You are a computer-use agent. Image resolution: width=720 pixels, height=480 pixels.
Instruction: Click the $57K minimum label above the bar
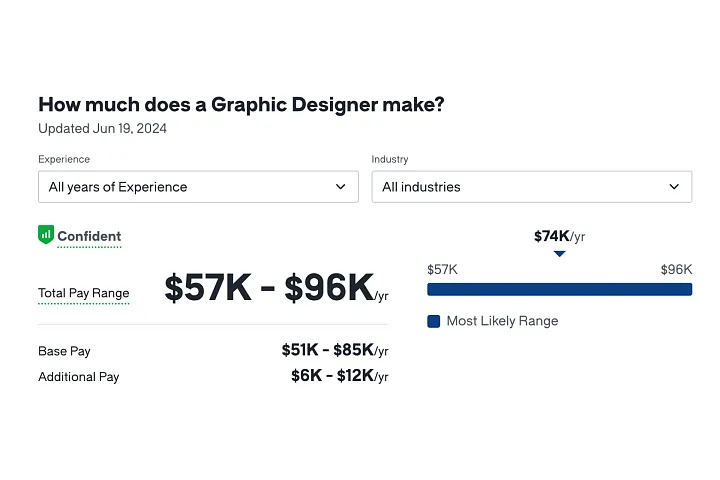[x=442, y=270]
